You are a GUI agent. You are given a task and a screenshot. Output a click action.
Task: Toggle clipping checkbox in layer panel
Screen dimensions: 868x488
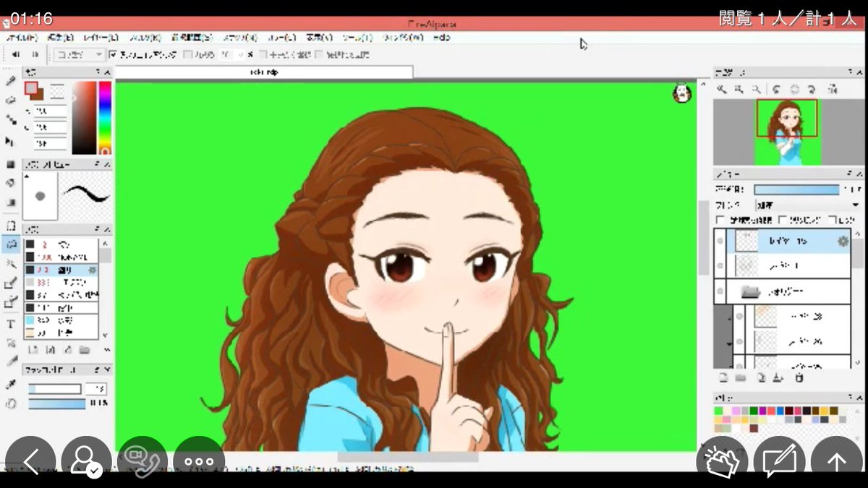pyautogui.click(x=783, y=220)
